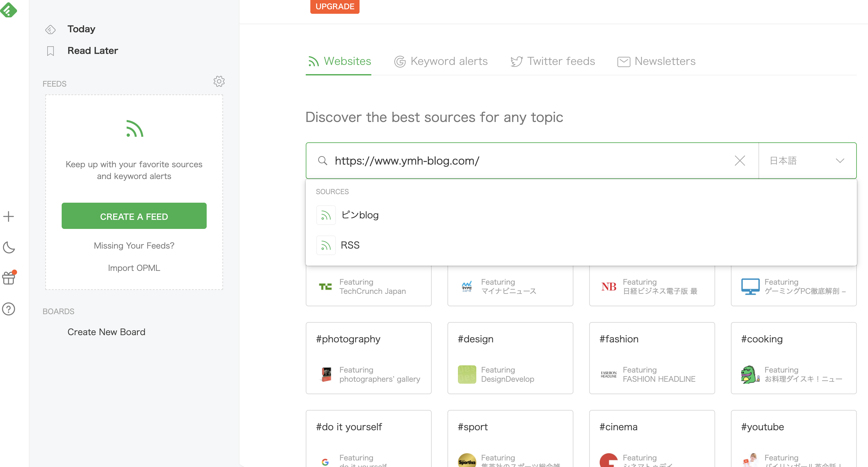The width and height of the screenshot is (868, 467).
Task: Click the plus add content icon
Action: (x=9, y=216)
